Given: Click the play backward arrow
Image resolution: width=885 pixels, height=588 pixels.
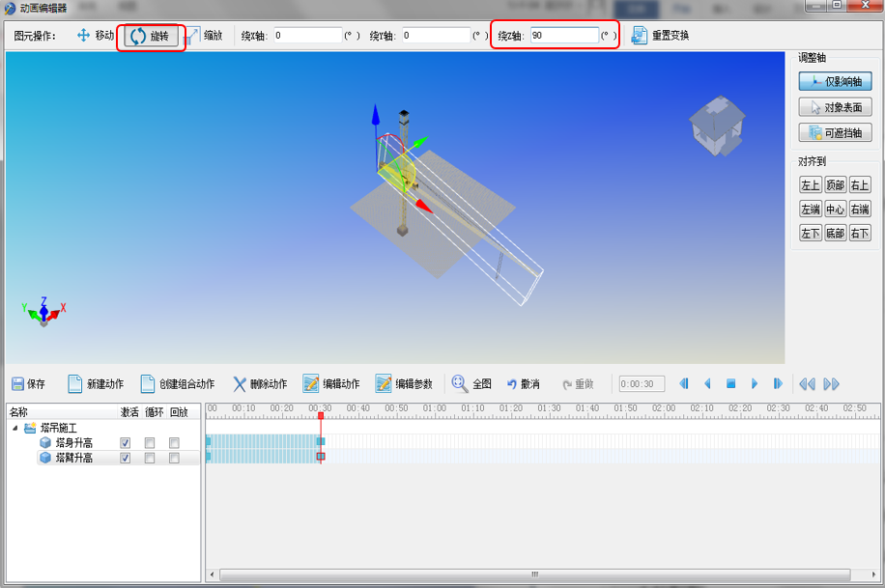Looking at the screenshot, I should [707, 383].
